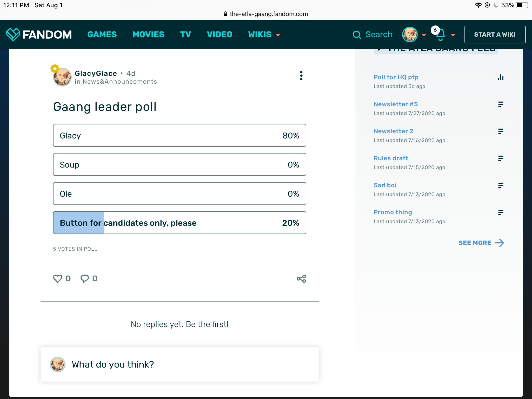Open the three-dot post options menu
The image size is (532, 399).
pyautogui.click(x=301, y=76)
